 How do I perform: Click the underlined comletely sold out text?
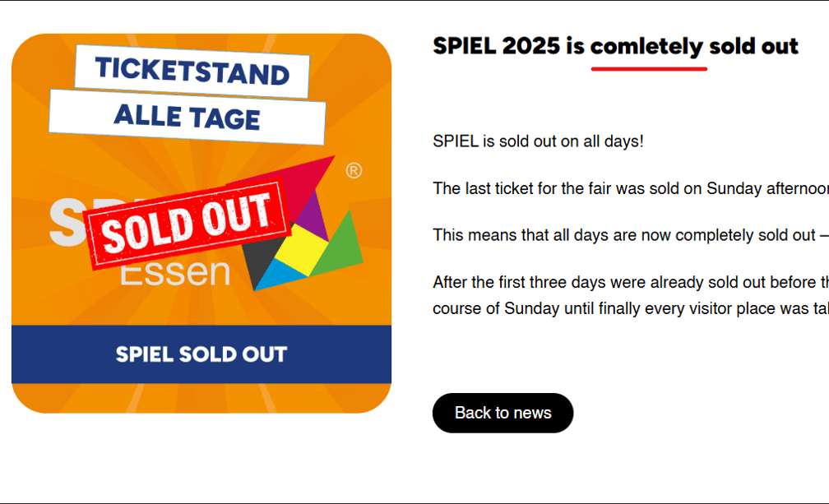(695, 46)
